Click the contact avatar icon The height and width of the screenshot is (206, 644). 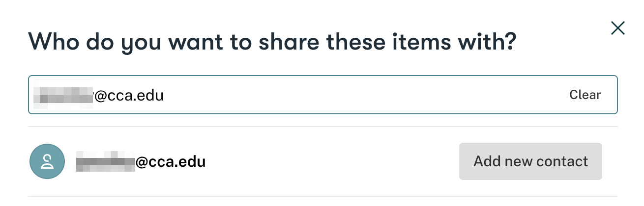[x=47, y=161]
